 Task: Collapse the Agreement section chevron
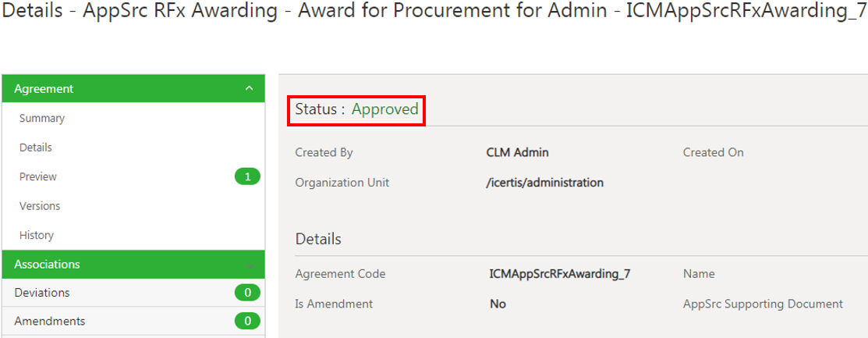(x=249, y=89)
